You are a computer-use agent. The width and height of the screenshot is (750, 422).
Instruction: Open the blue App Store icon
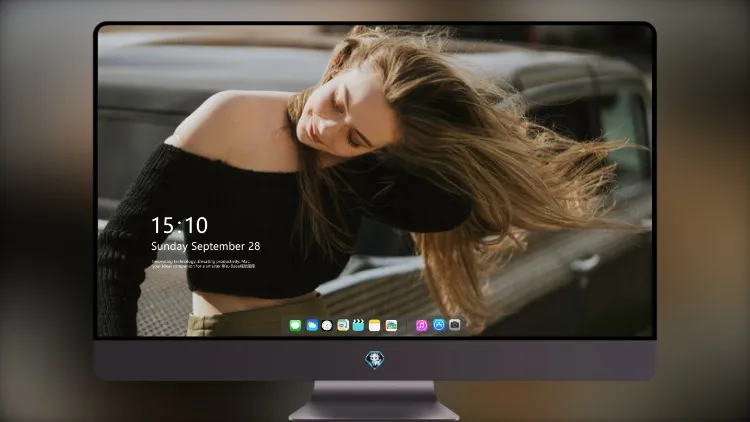pos(439,325)
